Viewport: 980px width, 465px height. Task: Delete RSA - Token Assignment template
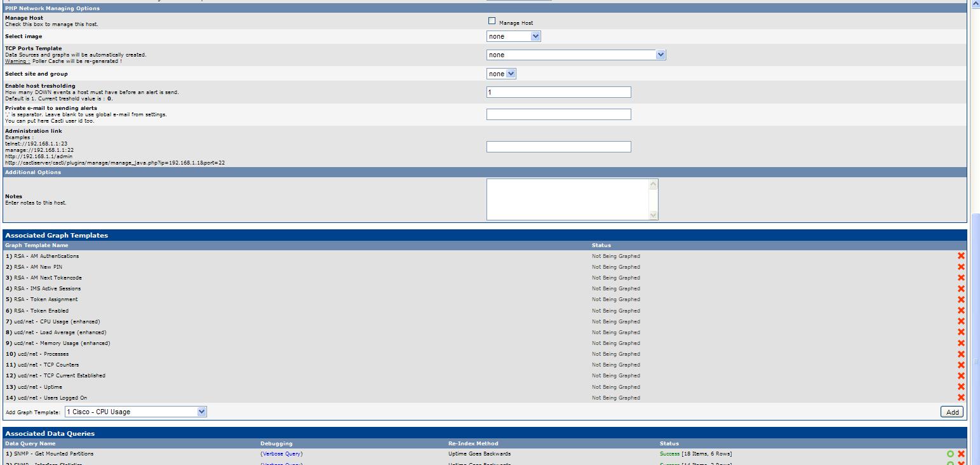pos(961,299)
